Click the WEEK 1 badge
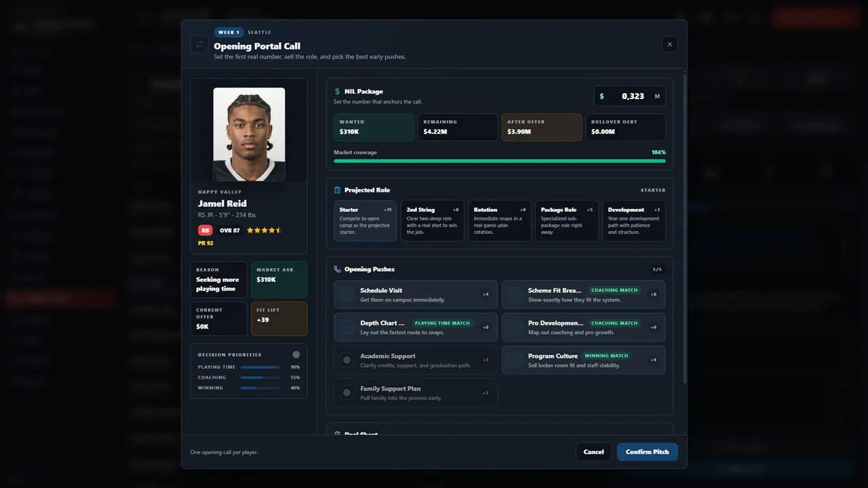Viewport: 868px width, 488px height. click(229, 33)
